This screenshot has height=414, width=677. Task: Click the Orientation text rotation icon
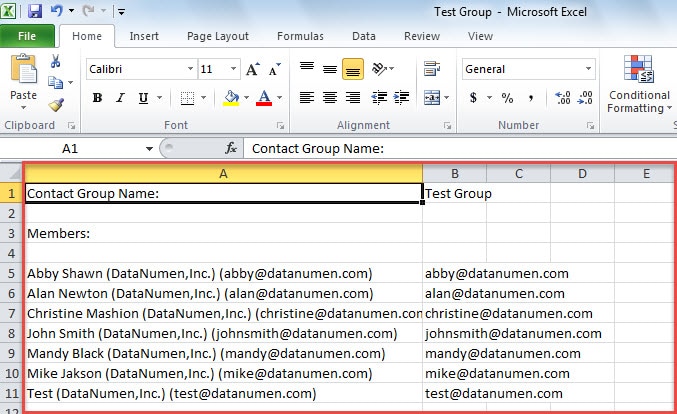tap(380, 69)
